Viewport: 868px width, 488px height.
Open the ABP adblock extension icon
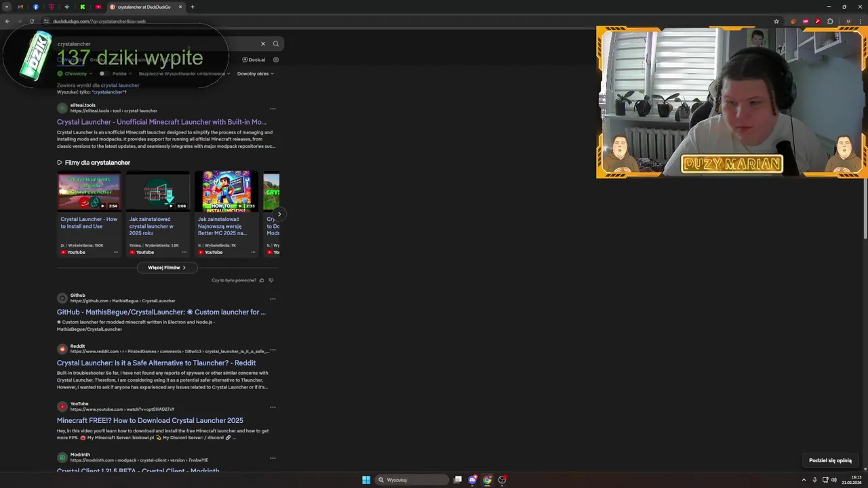pyautogui.click(x=806, y=21)
